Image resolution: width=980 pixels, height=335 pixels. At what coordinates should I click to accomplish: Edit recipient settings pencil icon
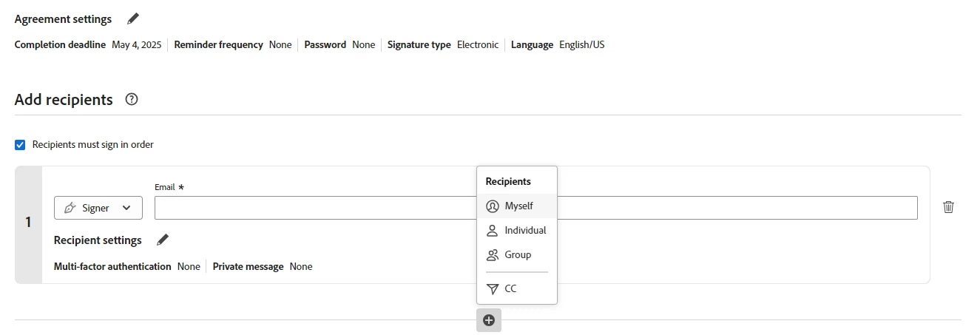(163, 240)
